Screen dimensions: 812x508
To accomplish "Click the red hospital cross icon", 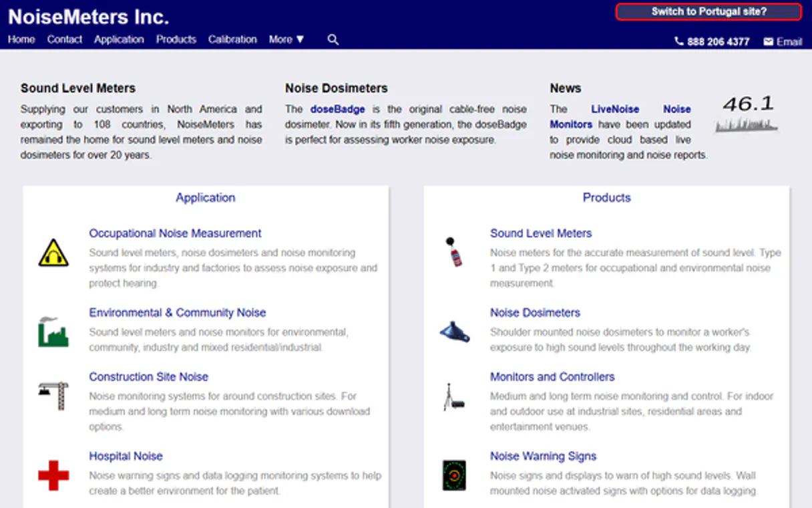I will click(x=53, y=475).
